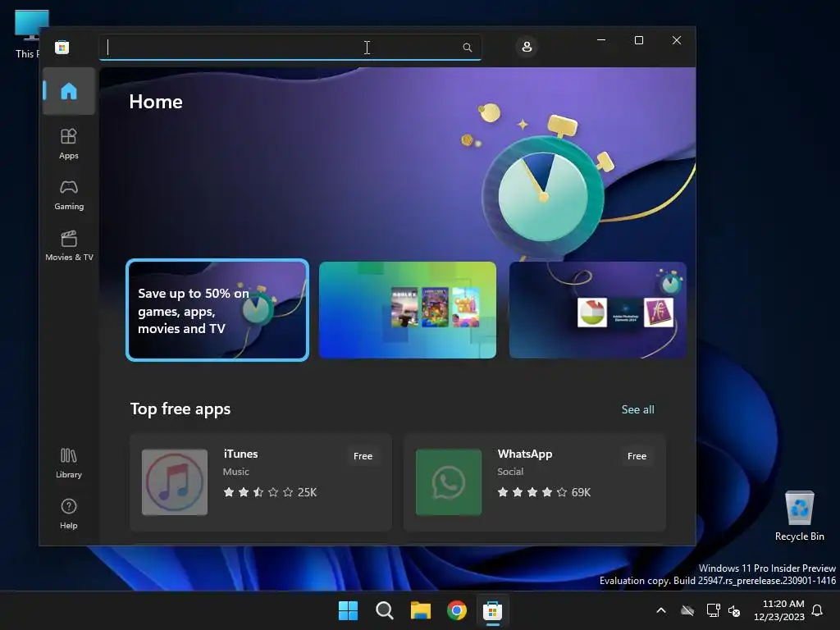
Task: Click the muted volume tray icon
Action: pos(734,610)
